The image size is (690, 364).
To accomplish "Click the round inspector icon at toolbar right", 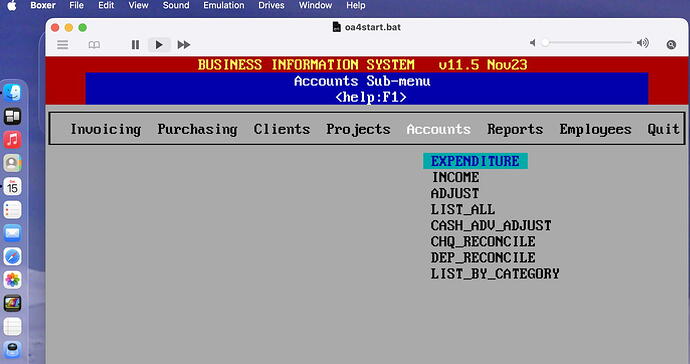I will (x=671, y=44).
